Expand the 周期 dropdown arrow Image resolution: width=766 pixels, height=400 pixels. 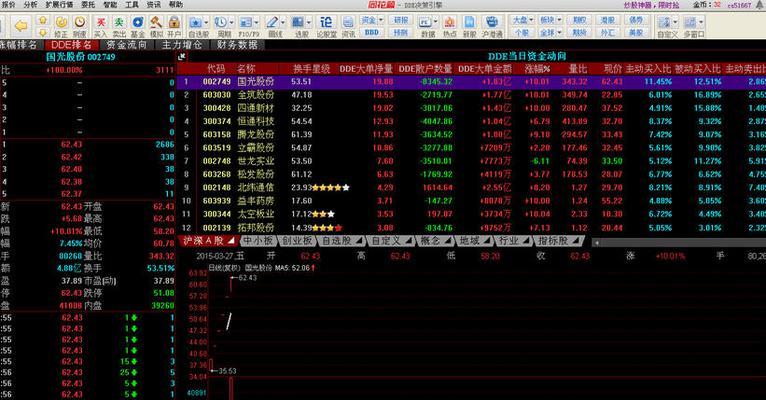231,22
